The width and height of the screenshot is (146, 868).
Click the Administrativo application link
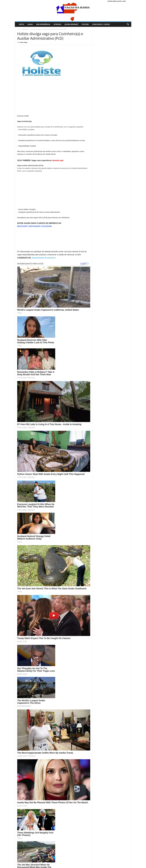[x=38, y=258]
